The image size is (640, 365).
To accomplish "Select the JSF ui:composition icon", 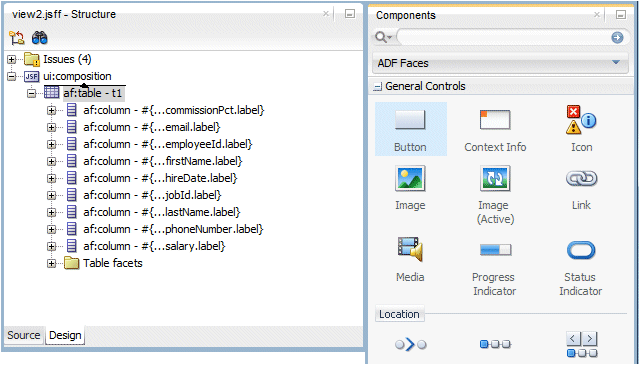I will point(31,76).
